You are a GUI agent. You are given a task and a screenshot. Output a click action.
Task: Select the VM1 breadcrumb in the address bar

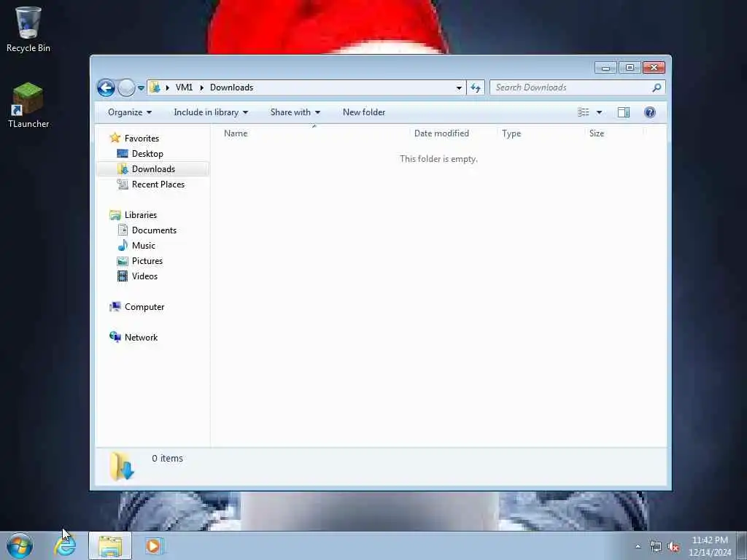pyautogui.click(x=184, y=87)
